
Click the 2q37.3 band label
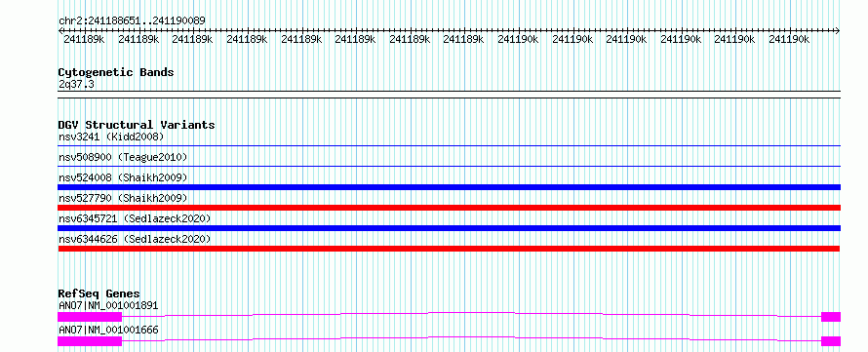(x=76, y=84)
